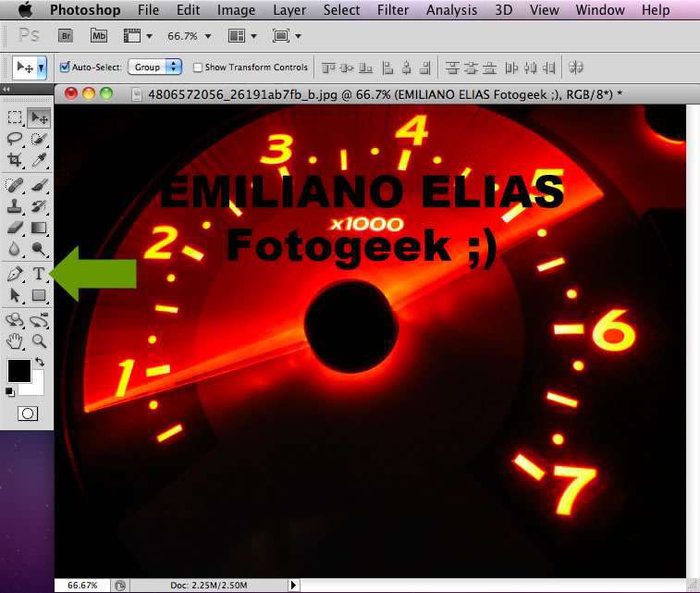Select the Clone Stamp tool
700x593 pixels.
click(x=15, y=206)
